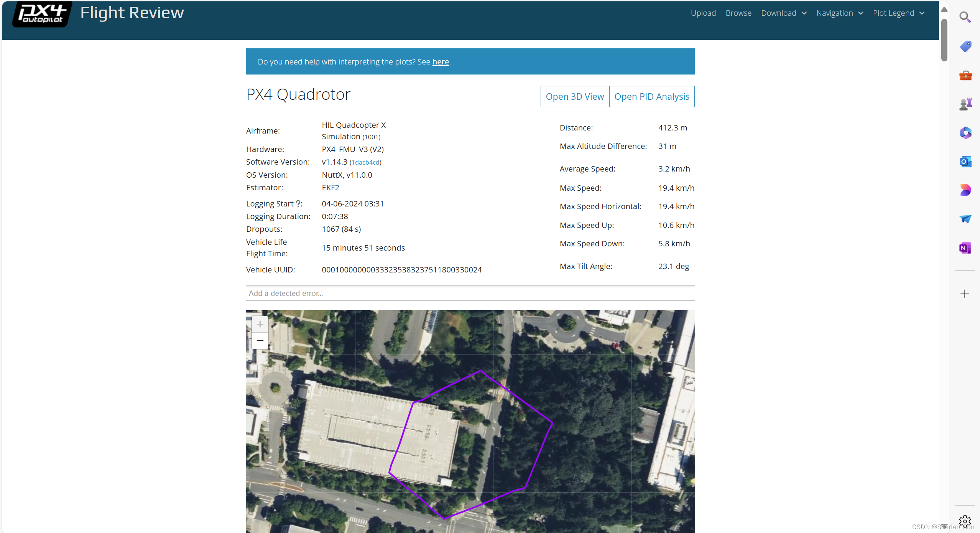The image size is (980, 533).
Task: Open the red toolbox sidebar icon
Action: pos(965,75)
